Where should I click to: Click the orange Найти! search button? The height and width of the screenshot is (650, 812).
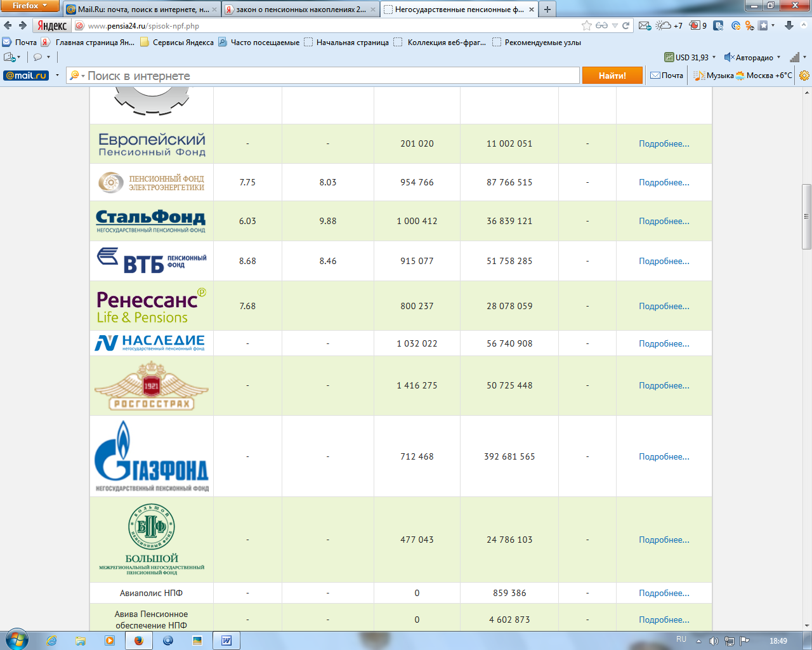[612, 76]
